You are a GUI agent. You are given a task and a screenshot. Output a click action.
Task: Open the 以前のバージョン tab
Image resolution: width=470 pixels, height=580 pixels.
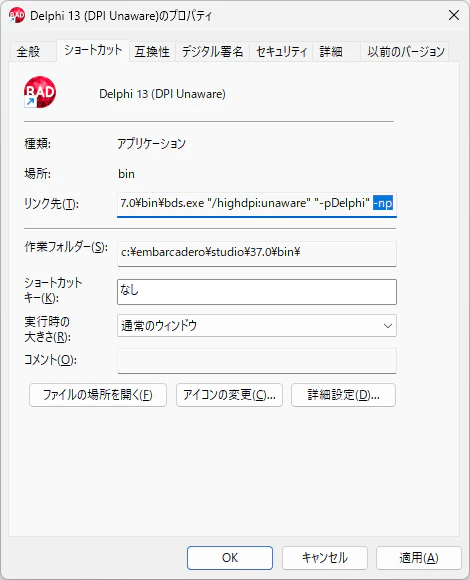coord(406,51)
